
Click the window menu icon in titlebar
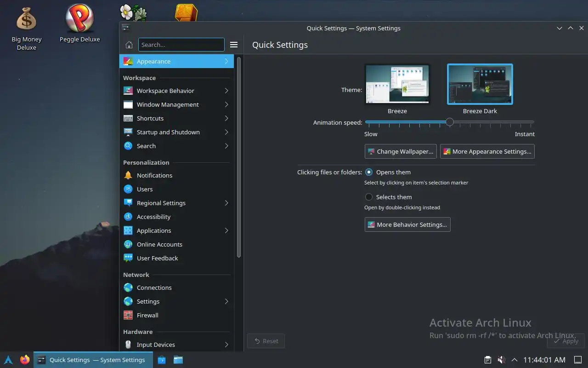[125, 28]
